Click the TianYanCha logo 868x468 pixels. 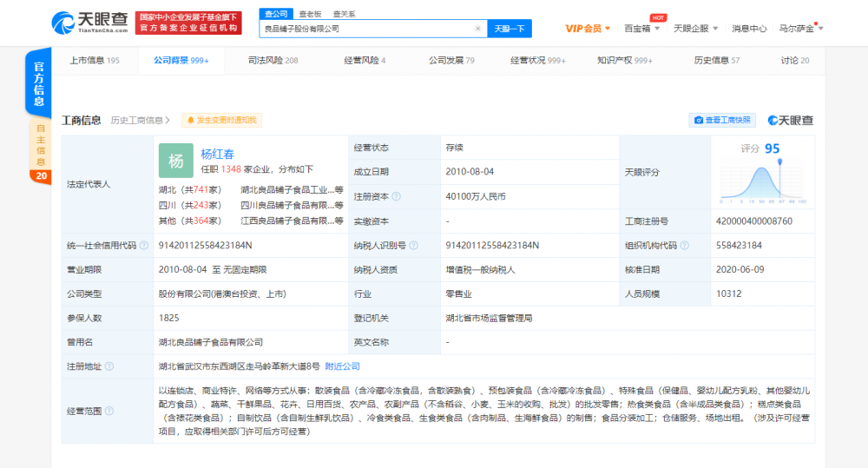(x=89, y=23)
